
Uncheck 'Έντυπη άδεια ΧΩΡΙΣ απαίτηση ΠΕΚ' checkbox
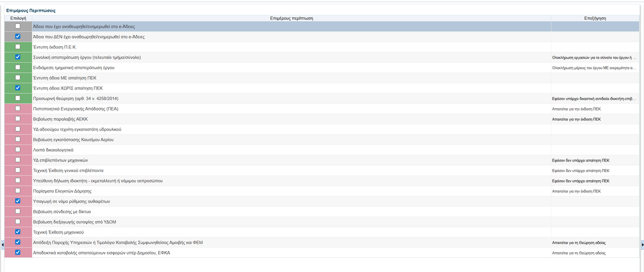coord(18,88)
